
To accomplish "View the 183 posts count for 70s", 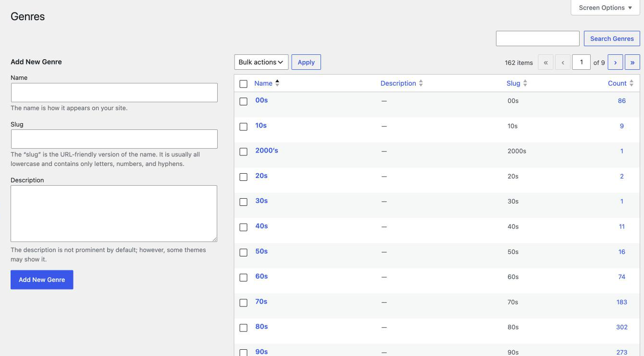I will 622,302.
